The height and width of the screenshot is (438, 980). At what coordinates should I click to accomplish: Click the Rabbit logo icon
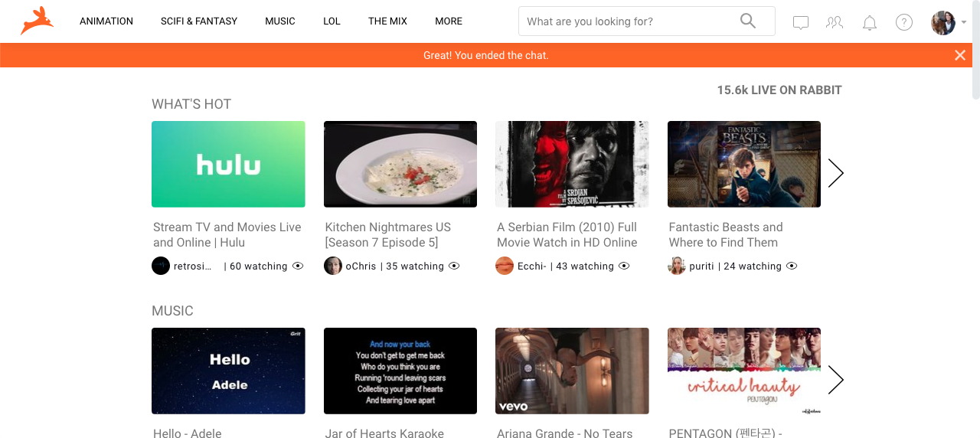pos(37,21)
